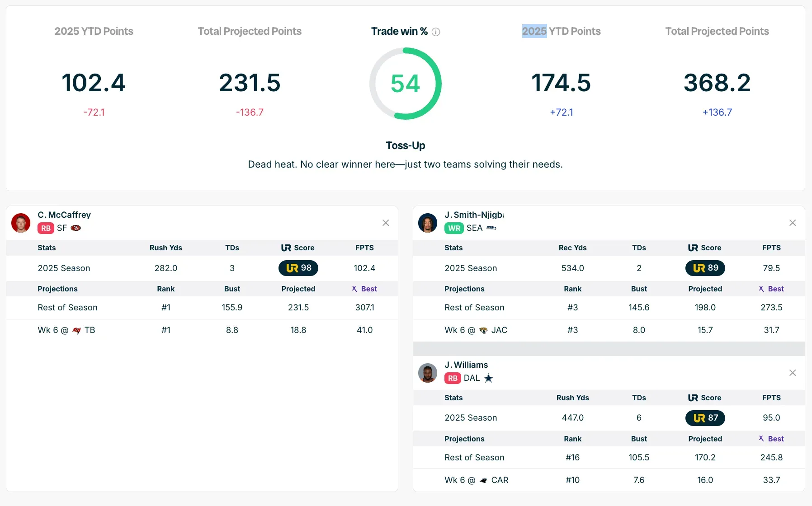Click the 49ers team logo
Viewport: 812px width, 506px height.
(x=76, y=228)
